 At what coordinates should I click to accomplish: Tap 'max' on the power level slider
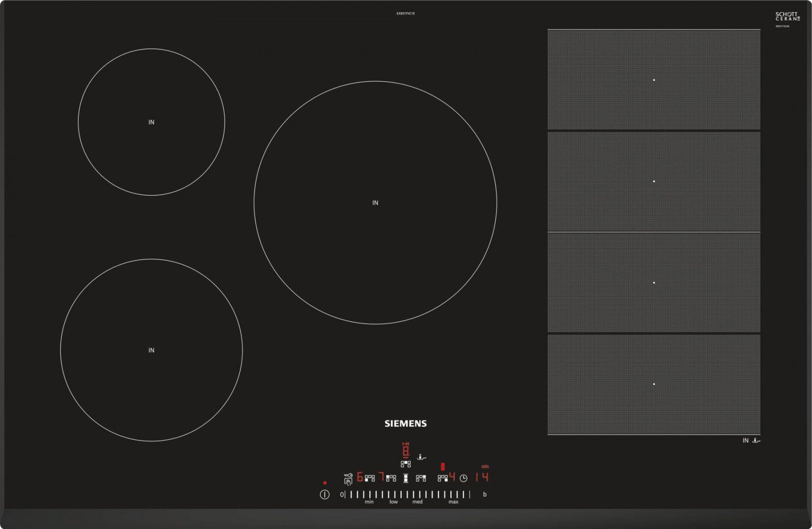[x=453, y=501]
